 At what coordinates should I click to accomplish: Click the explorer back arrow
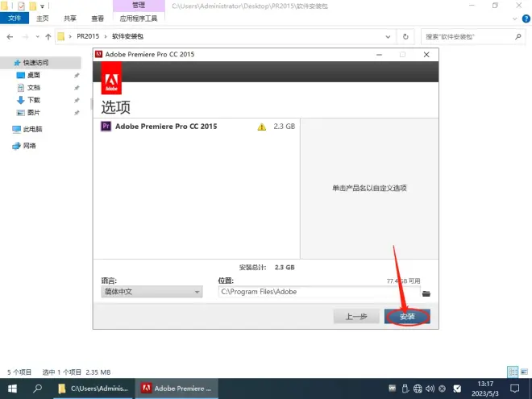[9, 36]
